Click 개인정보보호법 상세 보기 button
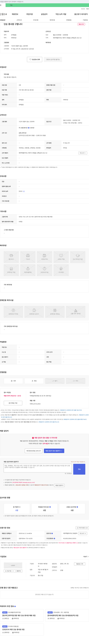Screen dimensions: 89x644 coord(34,451)
